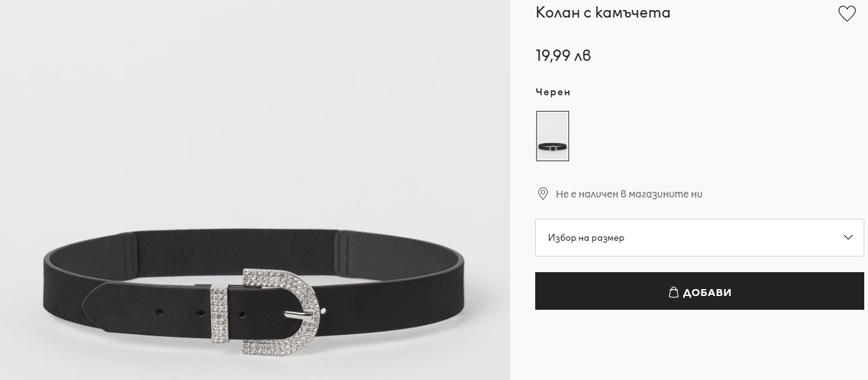
Task: Select the black Черен color swatch
Action: 553,136
